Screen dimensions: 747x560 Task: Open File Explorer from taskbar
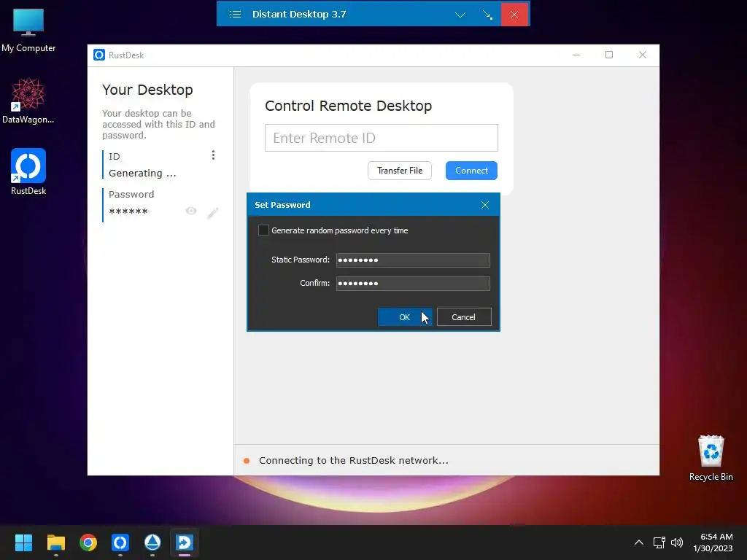55,542
